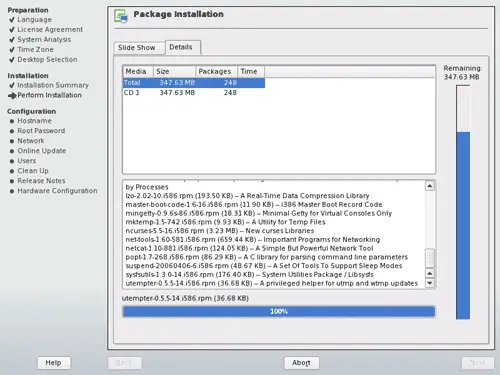Click the Time Zone step checkmark
The image size is (500, 375).
(12, 50)
